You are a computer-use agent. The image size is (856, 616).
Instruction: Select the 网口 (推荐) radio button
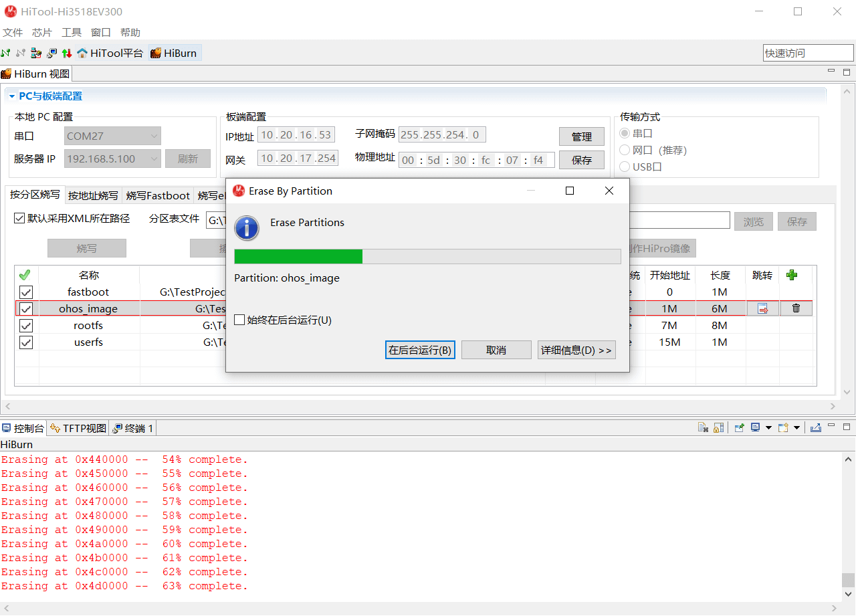pyautogui.click(x=625, y=150)
